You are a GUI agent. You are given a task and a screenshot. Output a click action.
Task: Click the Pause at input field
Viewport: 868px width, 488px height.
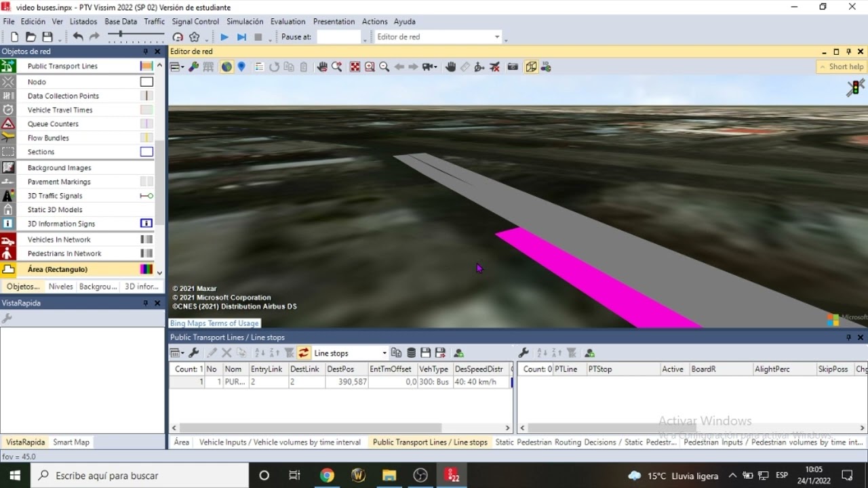tap(338, 37)
